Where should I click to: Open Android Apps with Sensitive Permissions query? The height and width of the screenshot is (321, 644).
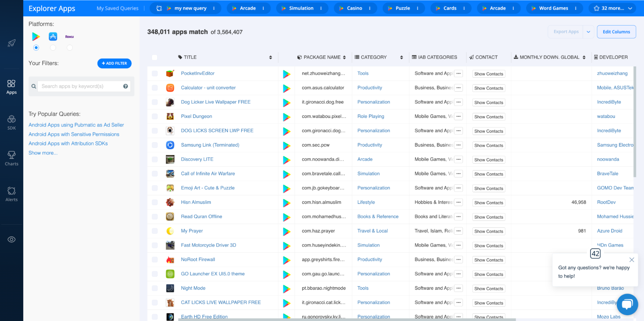(74, 134)
